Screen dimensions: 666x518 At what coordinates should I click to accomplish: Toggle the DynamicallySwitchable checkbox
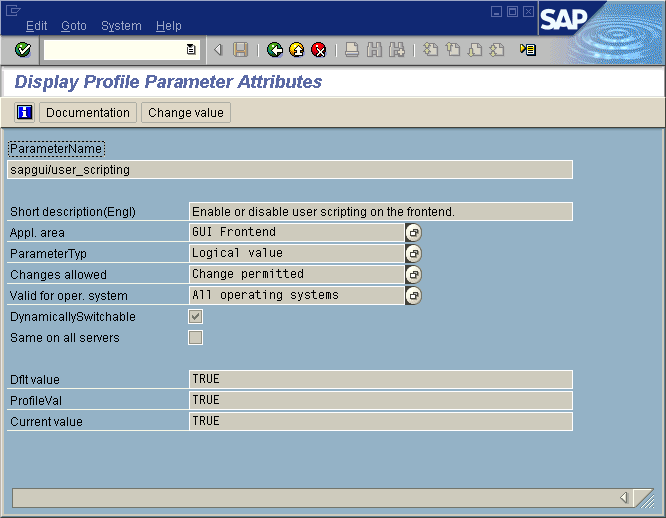pos(196,317)
